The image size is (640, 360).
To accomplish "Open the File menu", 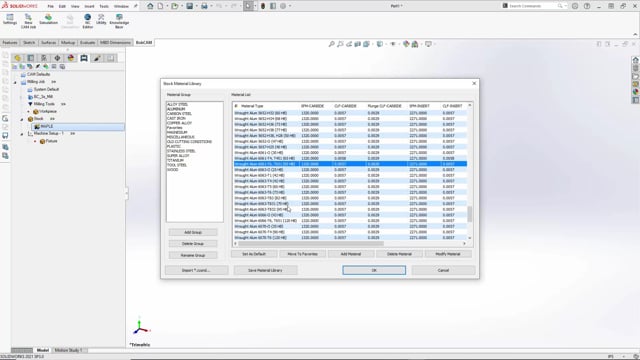I will [x=51, y=7].
